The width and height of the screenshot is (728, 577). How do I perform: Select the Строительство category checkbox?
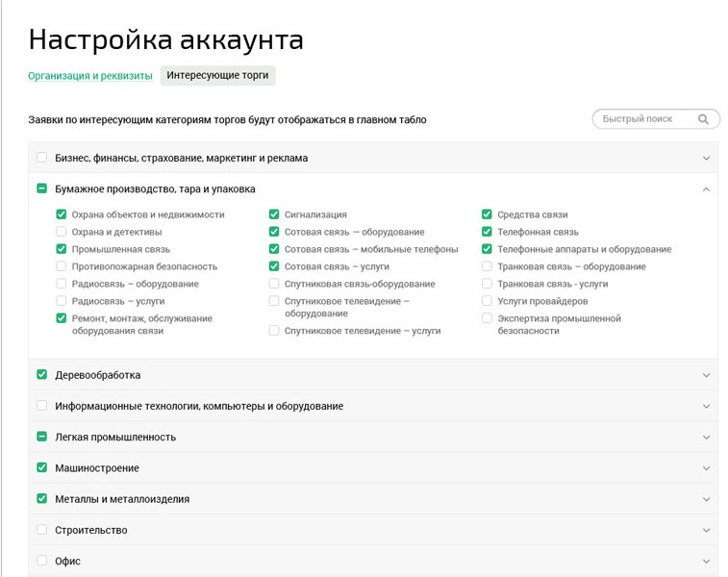click(41, 530)
